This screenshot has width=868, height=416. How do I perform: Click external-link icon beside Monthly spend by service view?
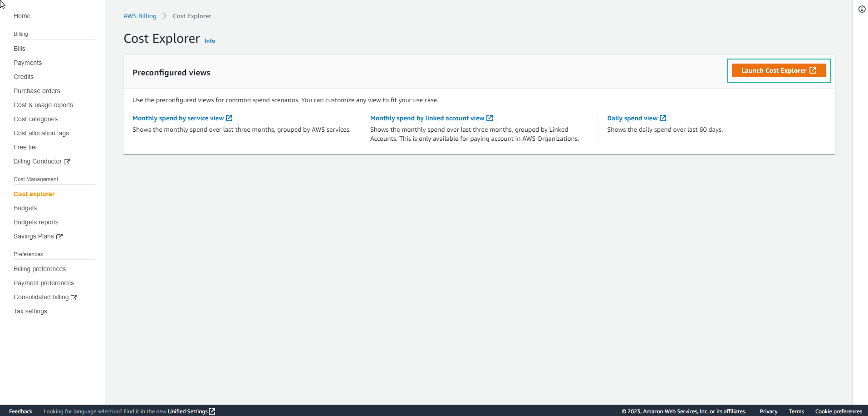click(229, 118)
